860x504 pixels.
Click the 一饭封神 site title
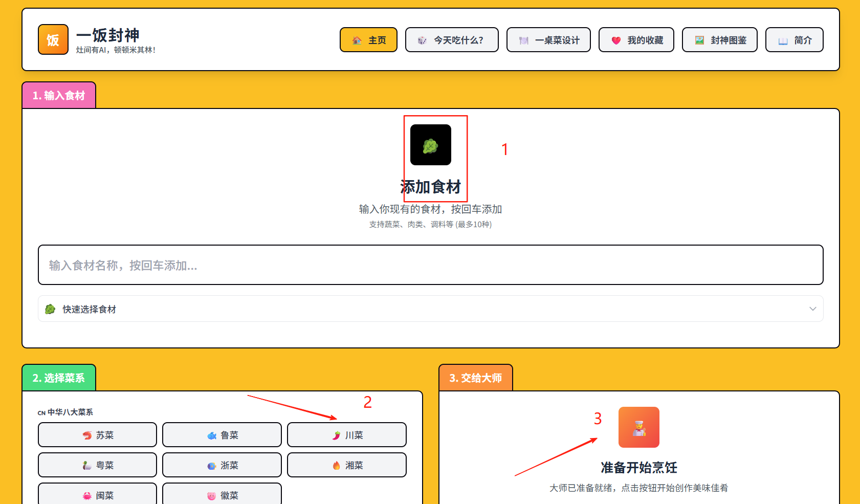[108, 35]
